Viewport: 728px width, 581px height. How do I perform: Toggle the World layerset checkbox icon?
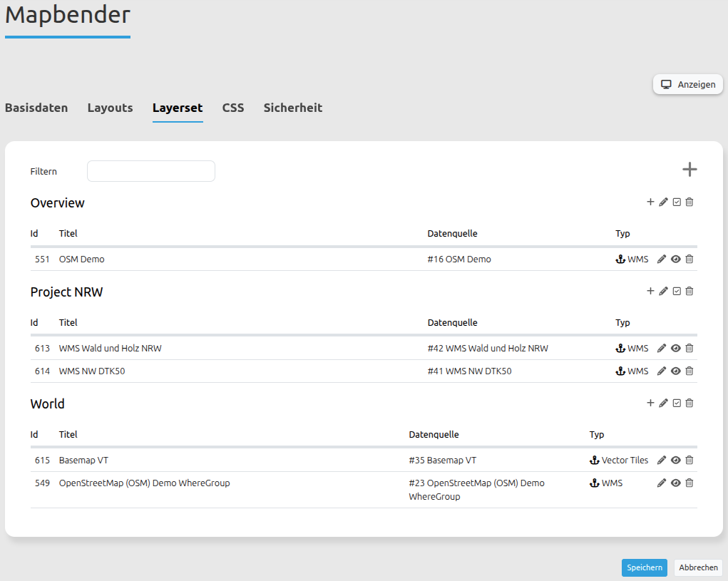(x=677, y=403)
